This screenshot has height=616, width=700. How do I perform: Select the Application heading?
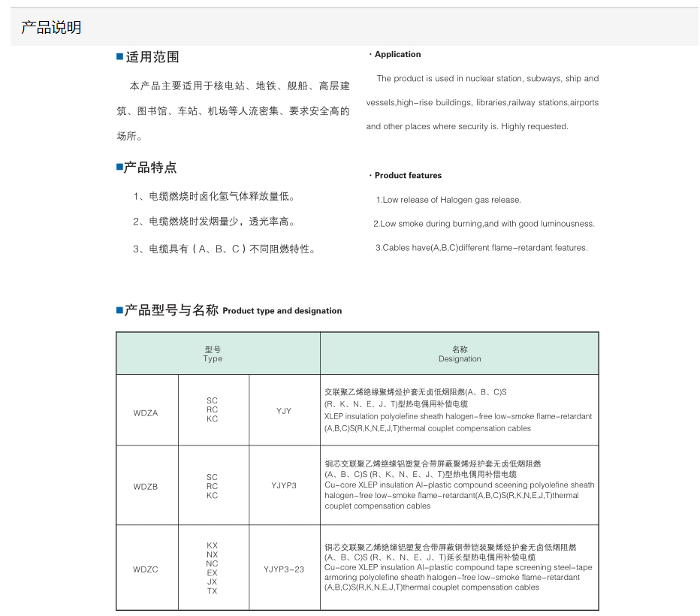397,54
